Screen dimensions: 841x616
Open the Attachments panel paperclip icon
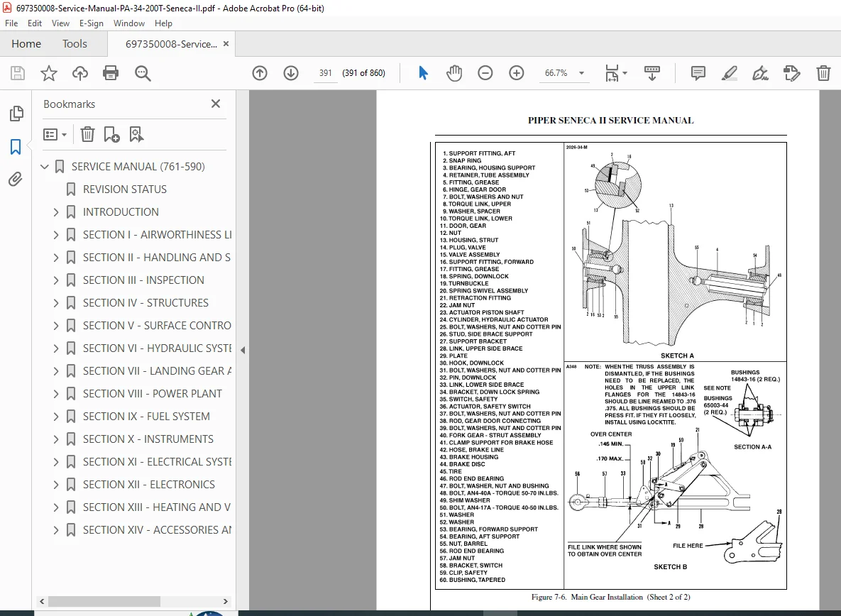(x=16, y=179)
